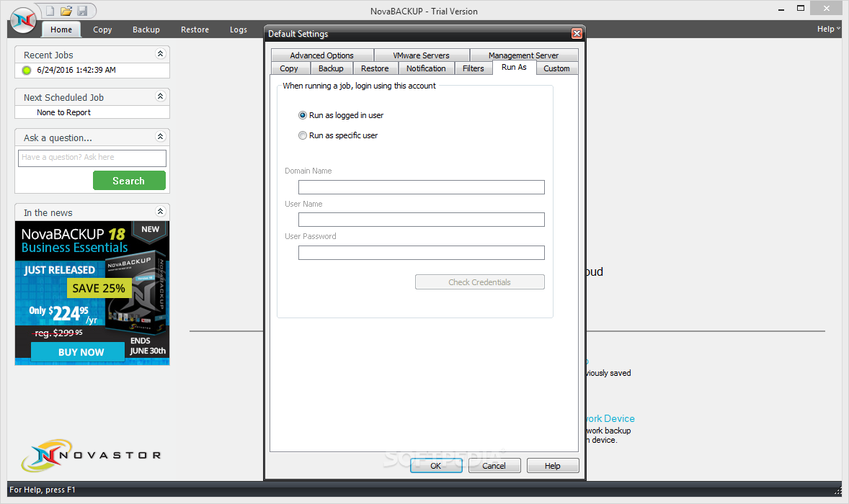Open the Backup ribbon tab in the main window
The image size is (849, 504).
click(146, 30)
